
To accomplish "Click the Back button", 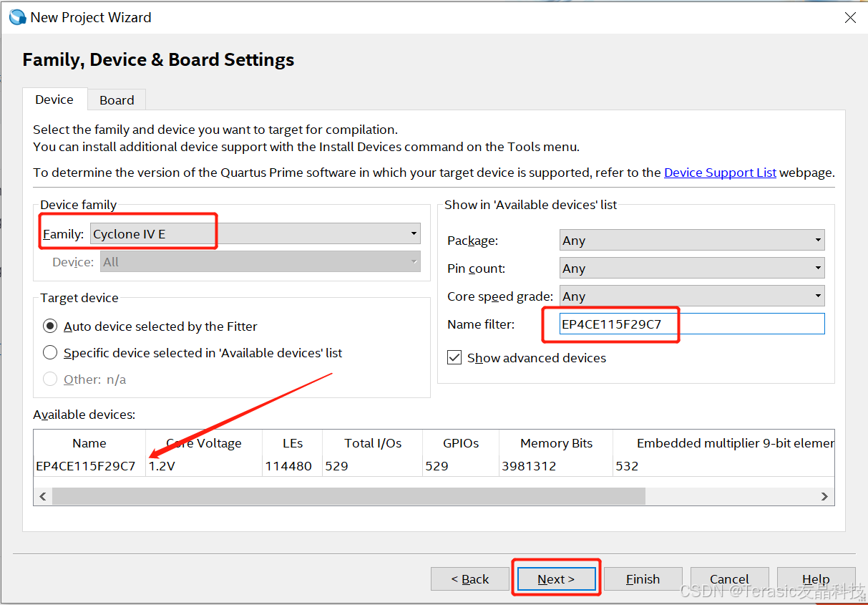I will [x=470, y=579].
